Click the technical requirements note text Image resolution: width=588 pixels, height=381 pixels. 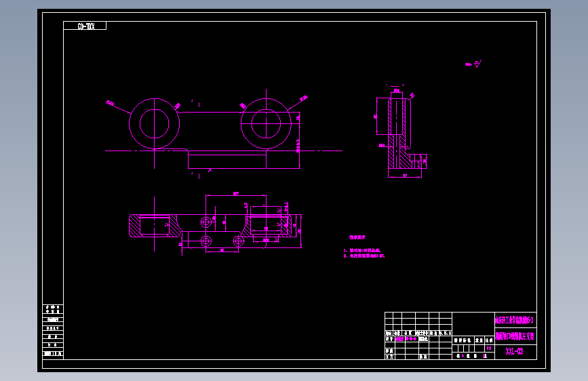(x=364, y=247)
